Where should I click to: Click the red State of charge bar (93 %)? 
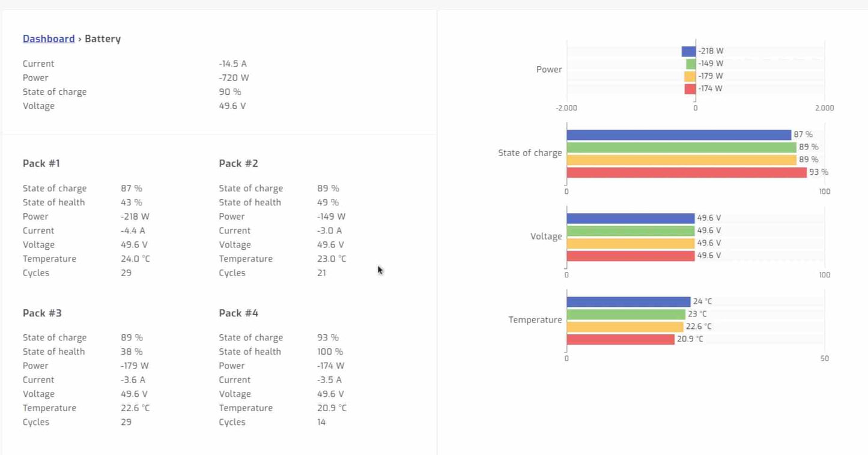point(687,172)
